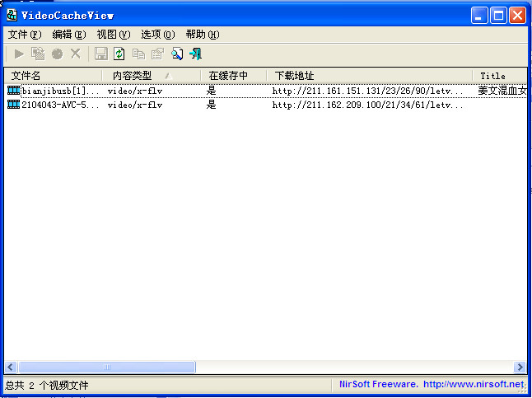Click the Save (floppy disk) toolbar icon

(x=100, y=54)
